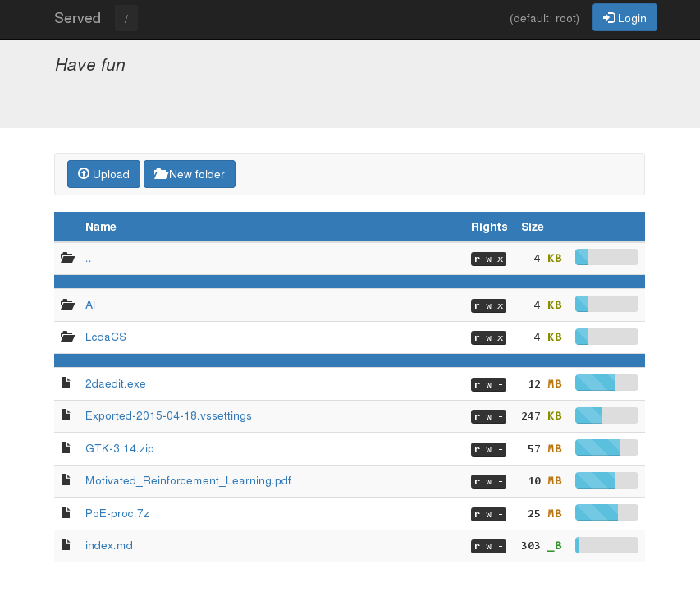The image size is (700, 592).
Task: Click the 247 KB size value
Action: tap(542, 416)
